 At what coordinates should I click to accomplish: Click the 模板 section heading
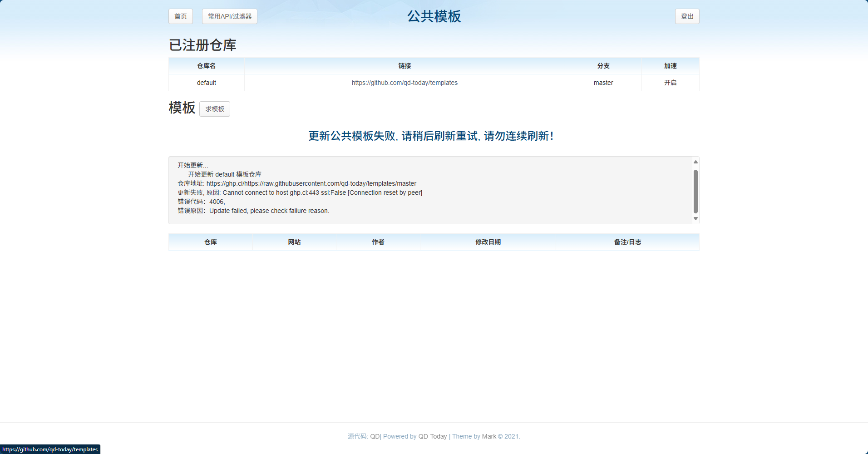(x=182, y=108)
